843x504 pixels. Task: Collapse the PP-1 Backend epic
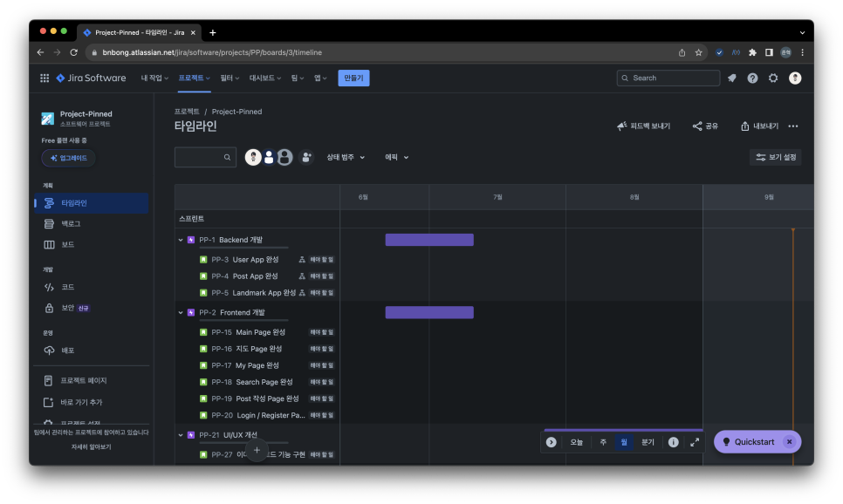tap(181, 240)
